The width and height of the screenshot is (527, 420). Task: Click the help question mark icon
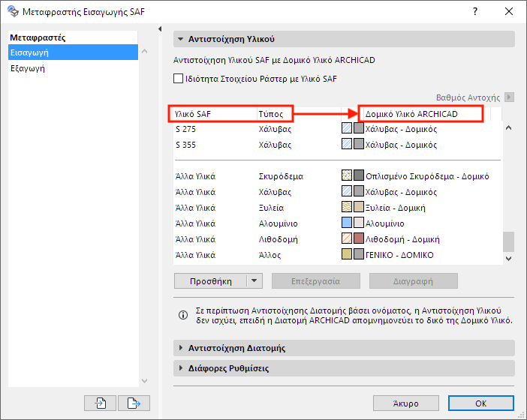click(x=475, y=11)
